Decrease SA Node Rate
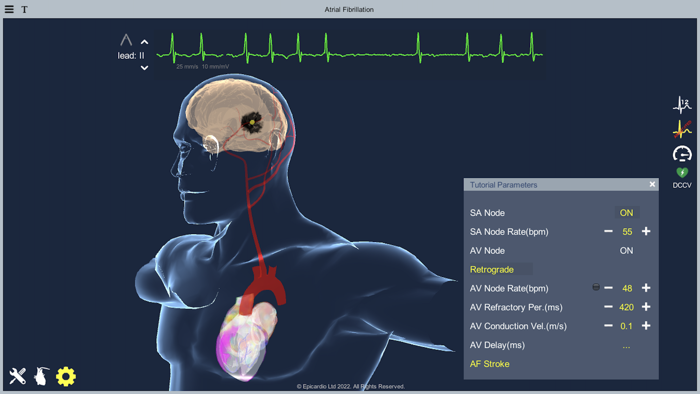The image size is (700, 394). click(608, 231)
